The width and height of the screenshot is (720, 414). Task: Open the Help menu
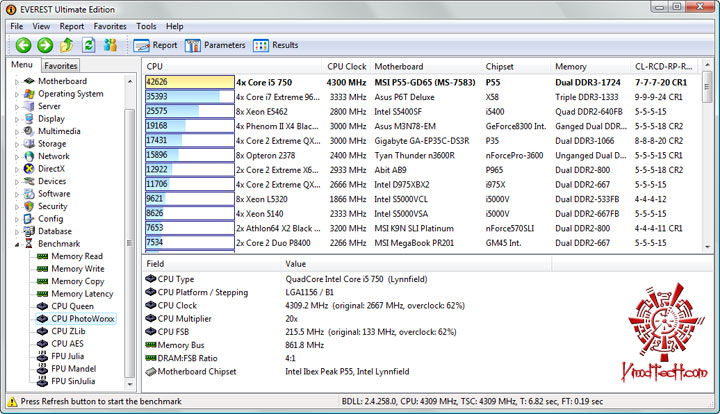(x=174, y=26)
